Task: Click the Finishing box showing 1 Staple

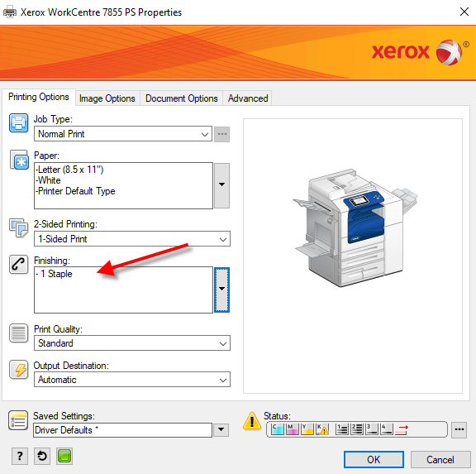Action: (123, 290)
